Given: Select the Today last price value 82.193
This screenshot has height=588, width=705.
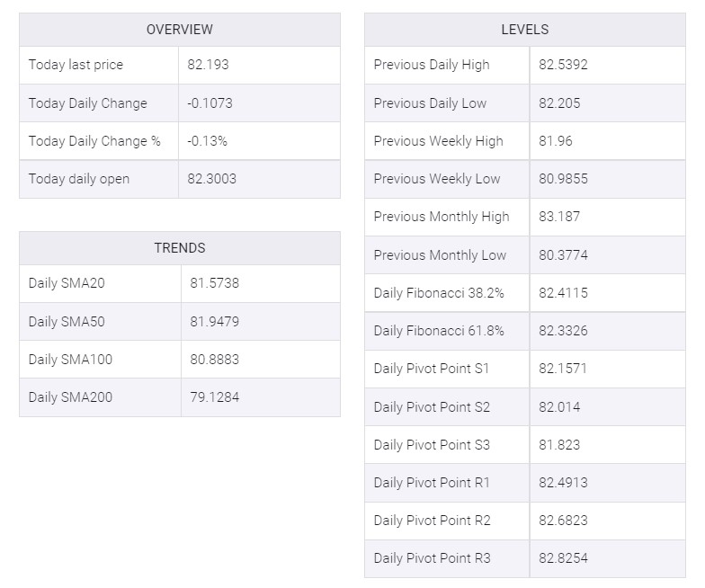Looking at the screenshot, I should tap(208, 65).
